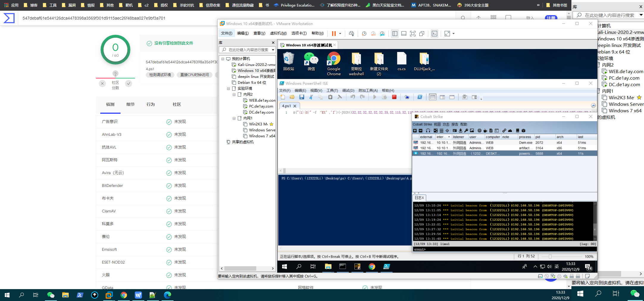The height and width of the screenshot is (301, 644).
Task: Open the VMware console view icon
Action: (434, 34)
